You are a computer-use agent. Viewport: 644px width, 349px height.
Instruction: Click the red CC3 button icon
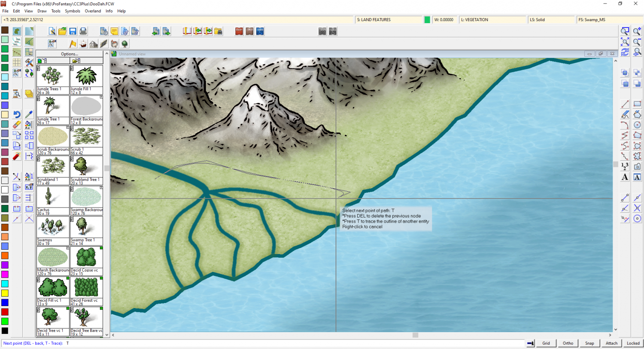240,31
